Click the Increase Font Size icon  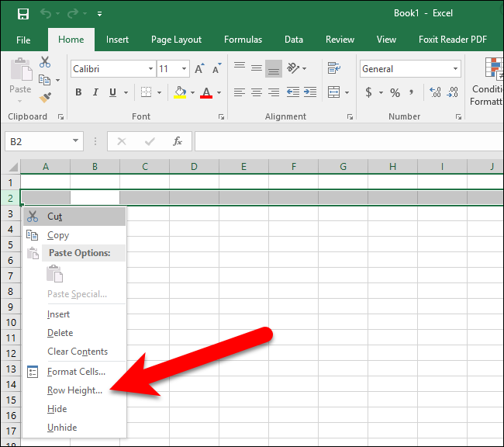coord(199,68)
